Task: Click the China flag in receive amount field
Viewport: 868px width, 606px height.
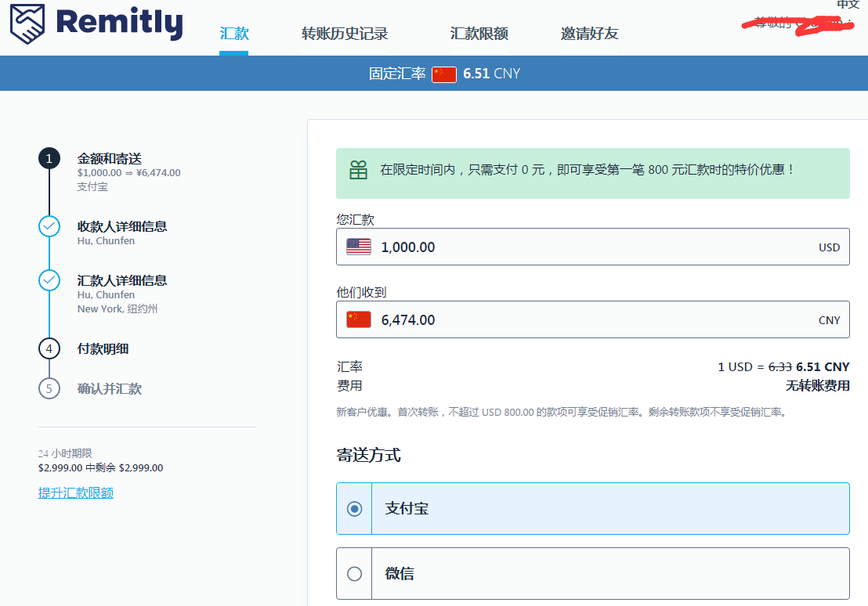Action: coord(359,319)
